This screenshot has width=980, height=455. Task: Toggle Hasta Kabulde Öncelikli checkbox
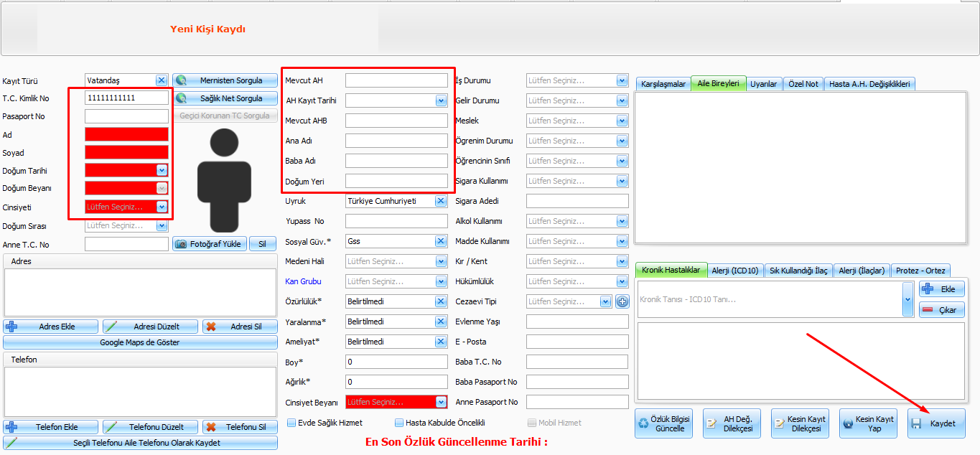pos(399,423)
